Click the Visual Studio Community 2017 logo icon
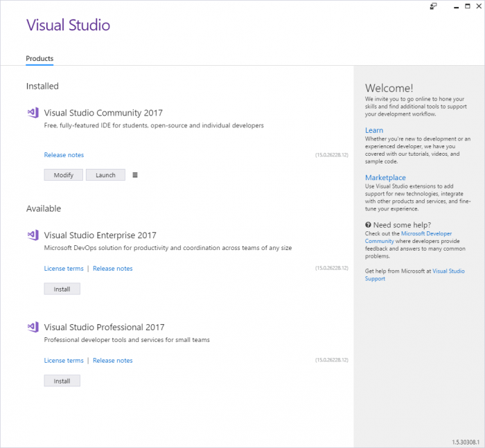 point(33,113)
